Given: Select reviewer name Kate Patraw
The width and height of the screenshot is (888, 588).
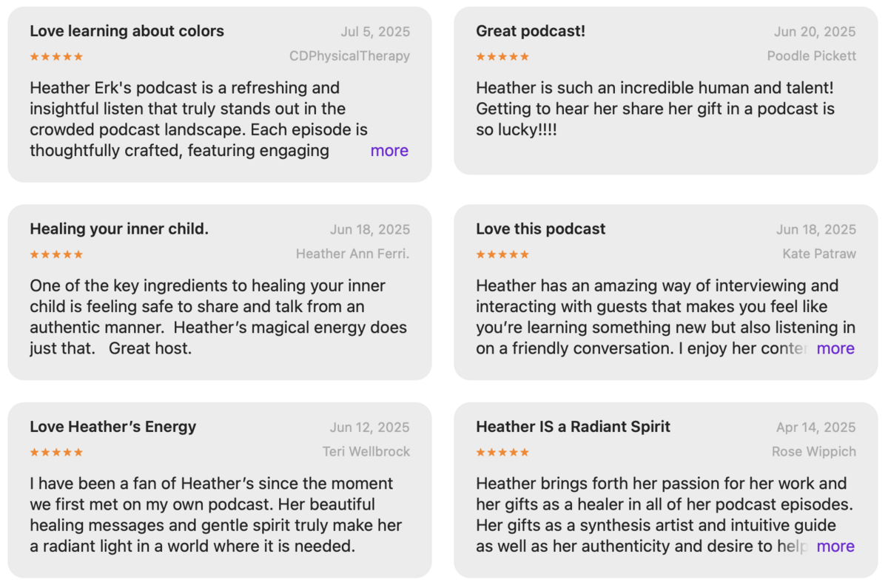Looking at the screenshot, I should coord(819,254).
